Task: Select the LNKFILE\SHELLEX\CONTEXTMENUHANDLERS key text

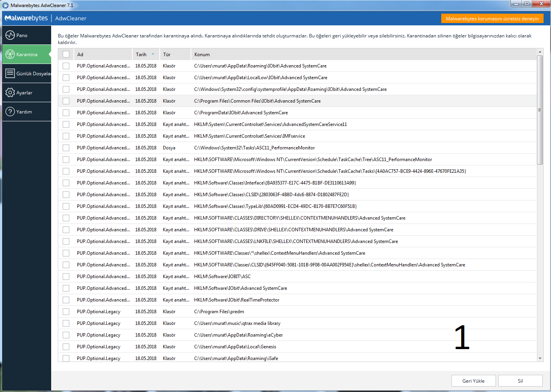Action: [296, 241]
